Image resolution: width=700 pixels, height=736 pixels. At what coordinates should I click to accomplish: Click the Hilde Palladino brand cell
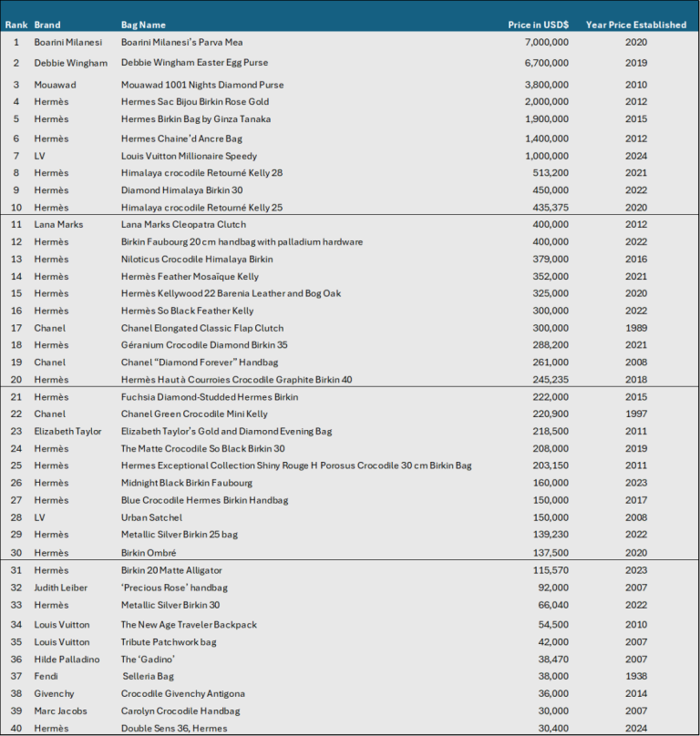67,660
